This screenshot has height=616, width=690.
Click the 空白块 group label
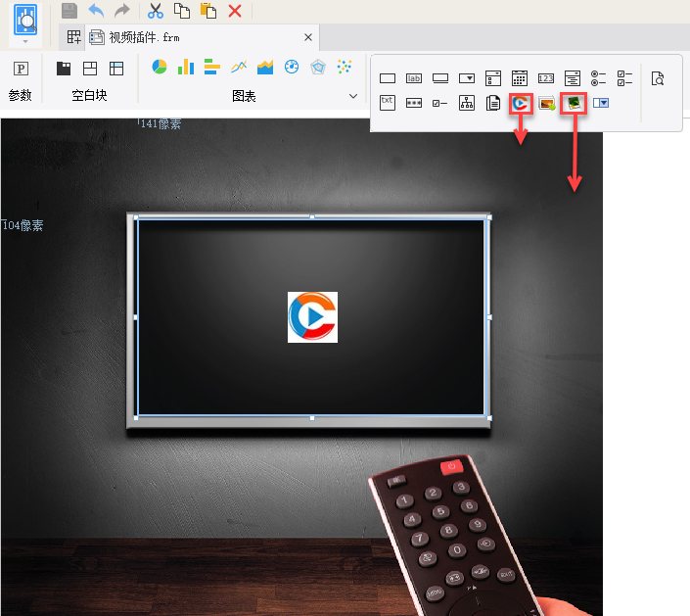(x=89, y=96)
